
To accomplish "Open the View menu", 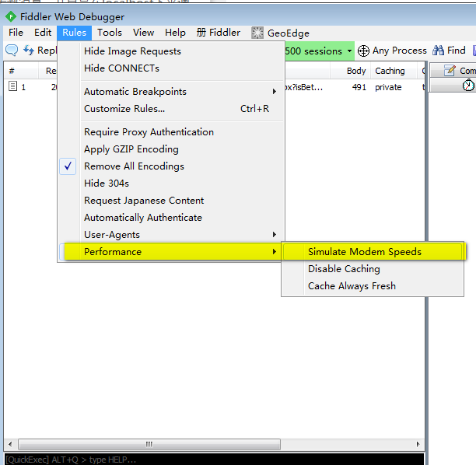I will point(143,33).
